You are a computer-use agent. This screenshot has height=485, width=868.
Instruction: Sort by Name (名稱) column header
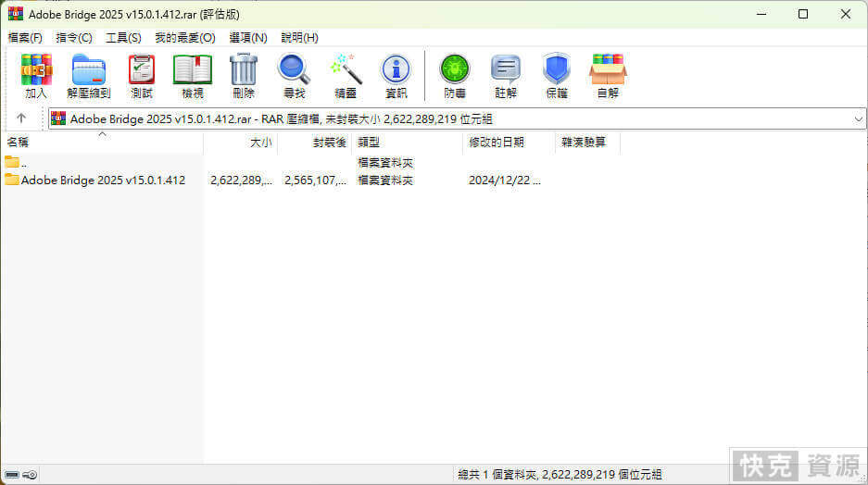pos(102,143)
